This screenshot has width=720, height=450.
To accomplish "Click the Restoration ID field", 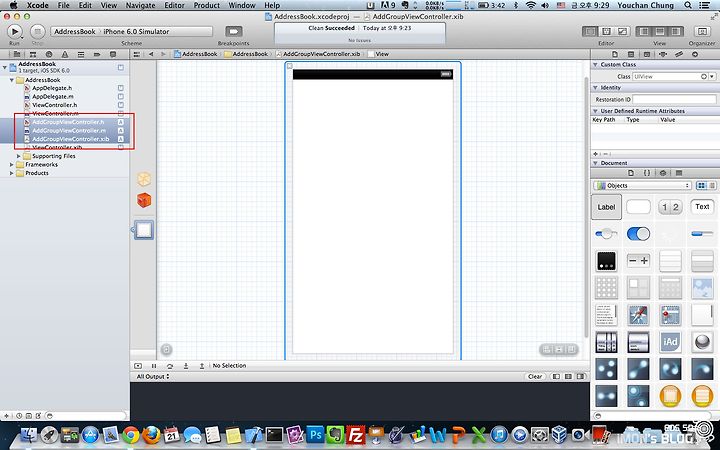I will [674, 99].
